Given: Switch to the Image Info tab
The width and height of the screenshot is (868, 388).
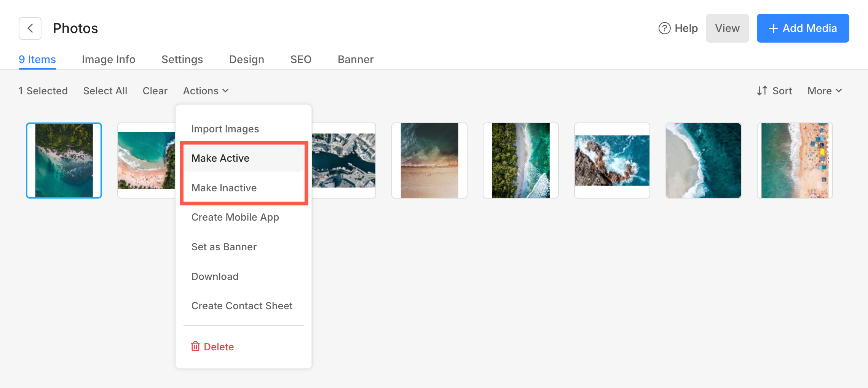Looking at the screenshot, I should coord(108,59).
